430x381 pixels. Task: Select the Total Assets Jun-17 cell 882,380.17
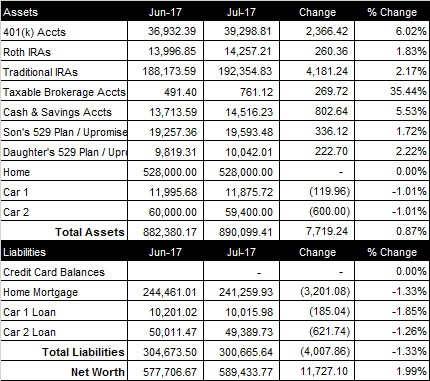[x=165, y=231]
